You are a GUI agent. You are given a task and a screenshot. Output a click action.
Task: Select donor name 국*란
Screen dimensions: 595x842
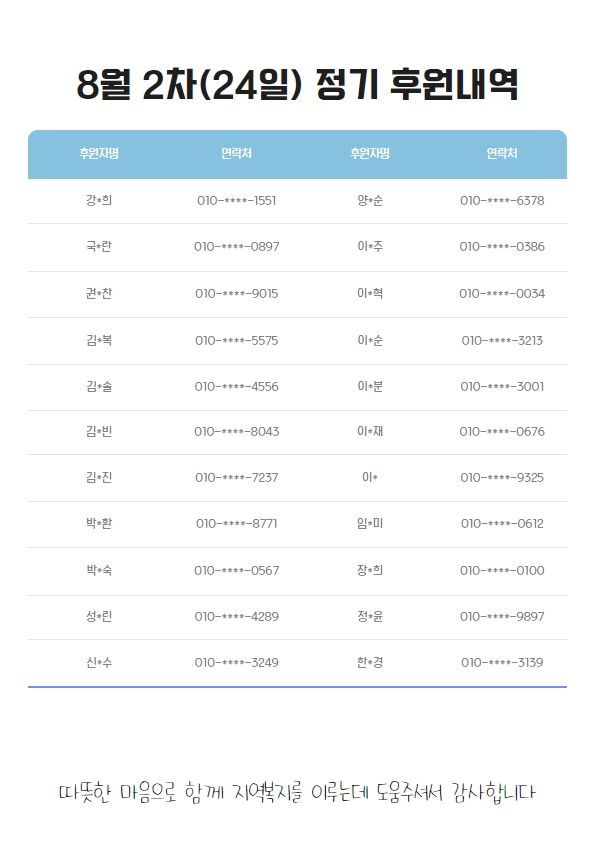click(99, 246)
